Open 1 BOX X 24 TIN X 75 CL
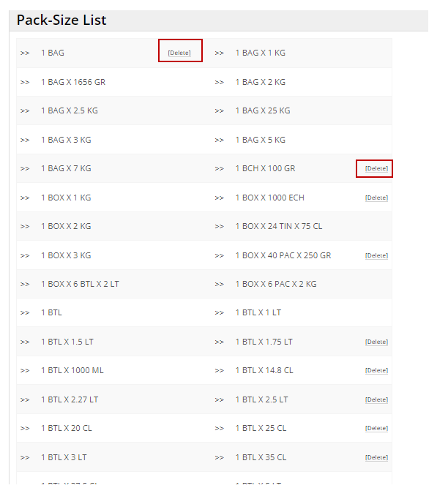The height and width of the screenshot is (488, 448). 278,226
